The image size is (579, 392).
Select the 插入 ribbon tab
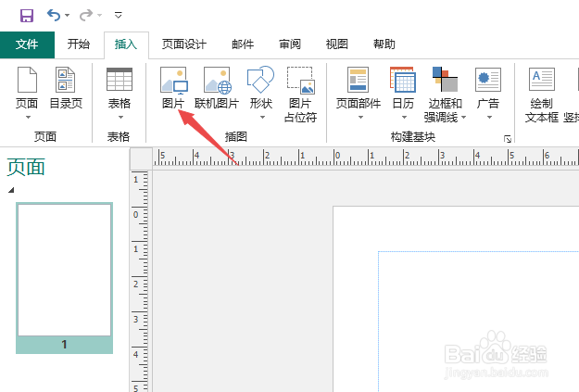(x=126, y=44)
